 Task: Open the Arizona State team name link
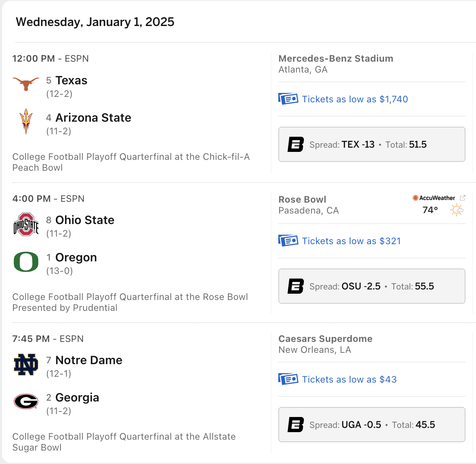94,118
